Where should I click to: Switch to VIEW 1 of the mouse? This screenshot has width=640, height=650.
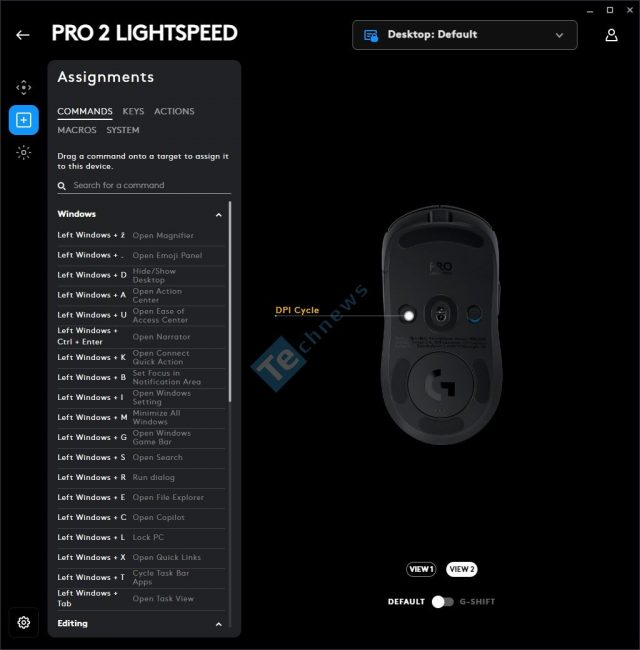click(x=421, y=569)
